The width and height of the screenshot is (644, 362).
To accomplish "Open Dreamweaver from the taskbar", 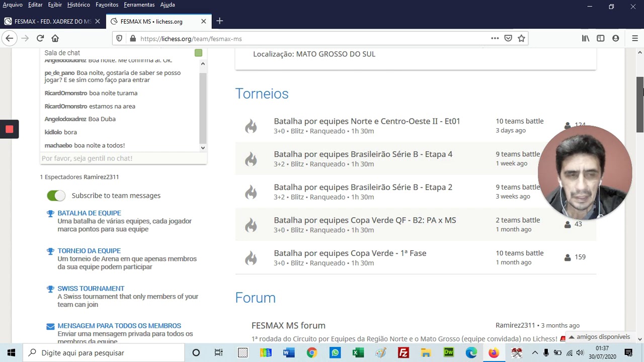I will (448, 353).
